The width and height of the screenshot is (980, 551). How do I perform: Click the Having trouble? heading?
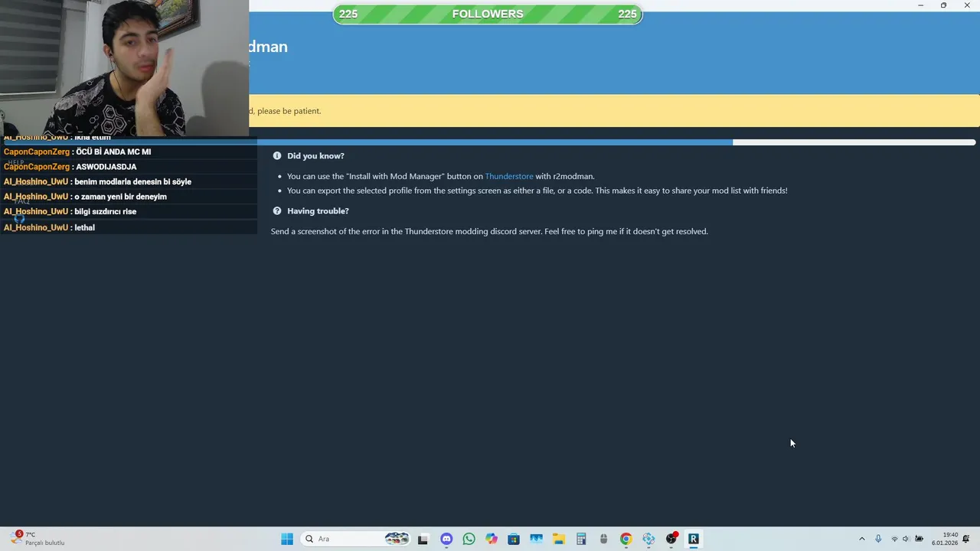pyautogui.click(x=318, y=211)
